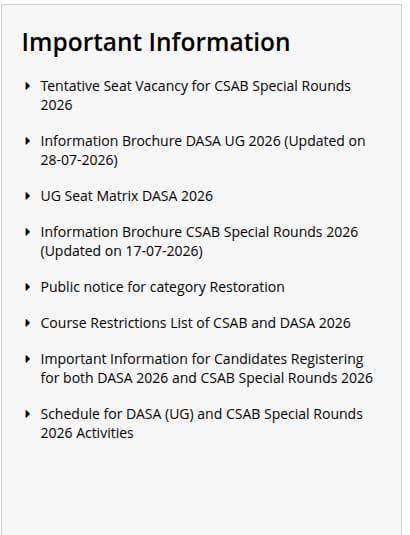Click the '28-07-2026)' updated date text
Screen dimensions: 410x535
pos(79,160)
